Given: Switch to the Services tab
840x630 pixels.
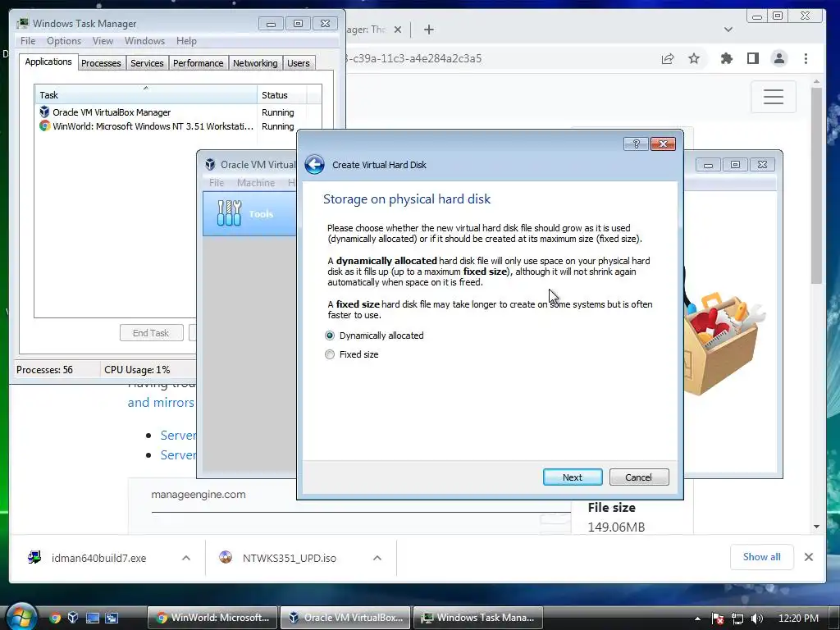Looking at the screenshot, I should (147, 63).
